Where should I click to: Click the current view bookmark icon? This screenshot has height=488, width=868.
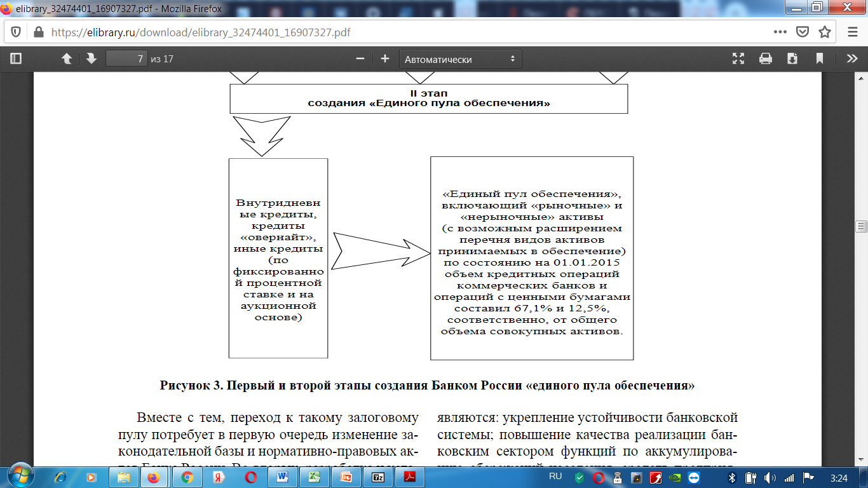[x=820, y=59]
